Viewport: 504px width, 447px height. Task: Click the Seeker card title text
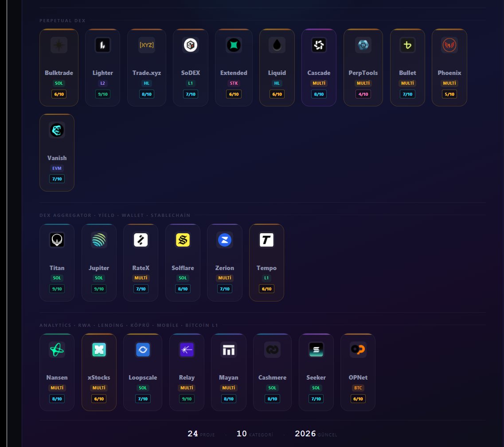[316, 377]
